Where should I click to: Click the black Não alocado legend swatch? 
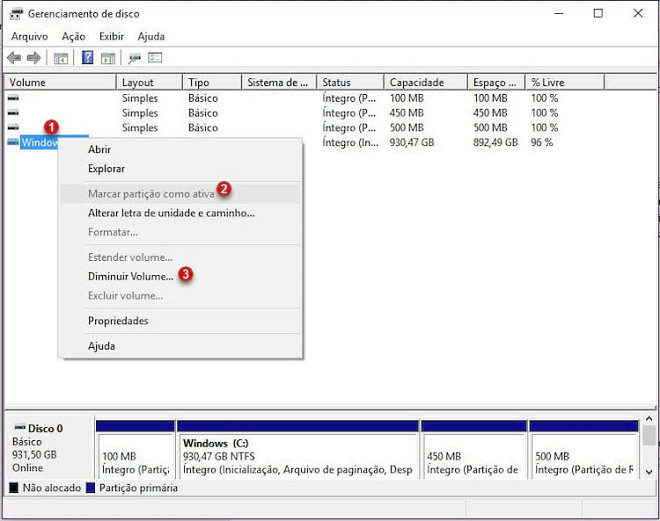14,488
